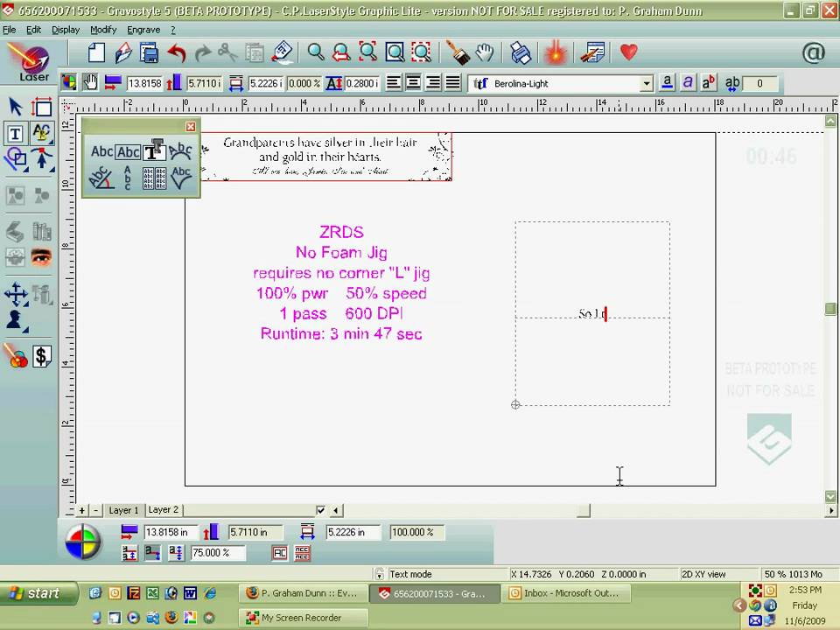Switch to the Layer 1 tab
The height and width of the screenshot is (630, 840).
pyautogui.click(x=123, y=510)
